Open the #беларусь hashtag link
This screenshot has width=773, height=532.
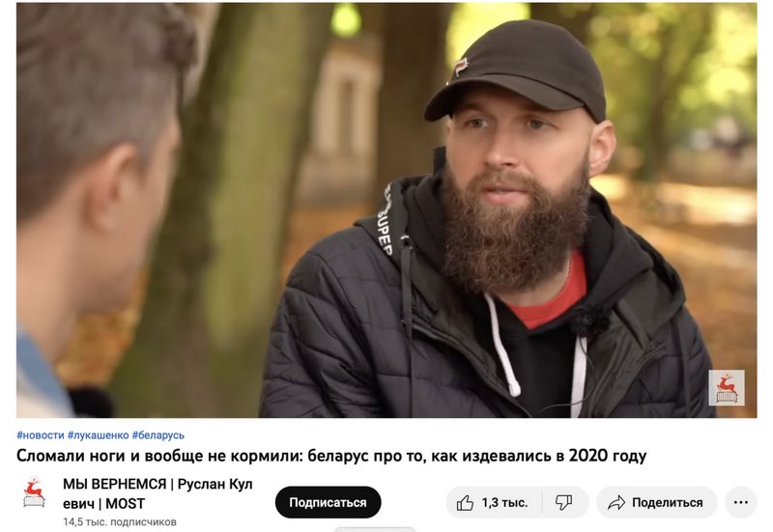[x=158, y=434]
